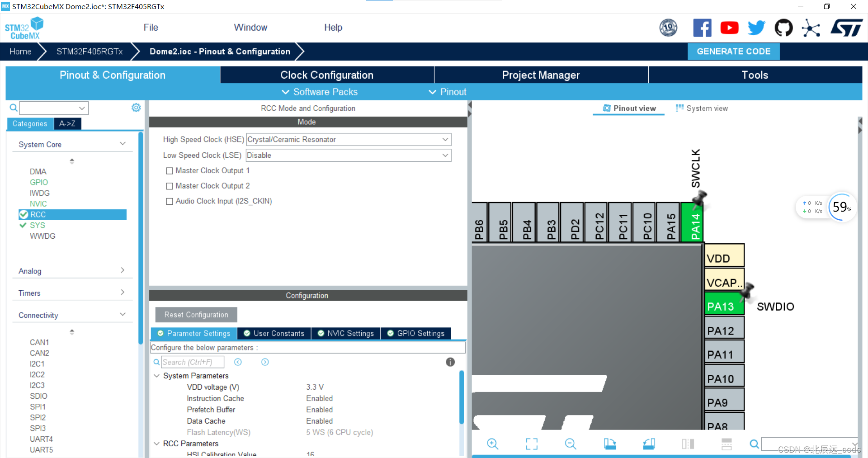
Task: Click Reset Configuration button
Action: click(x=196, y=315)
